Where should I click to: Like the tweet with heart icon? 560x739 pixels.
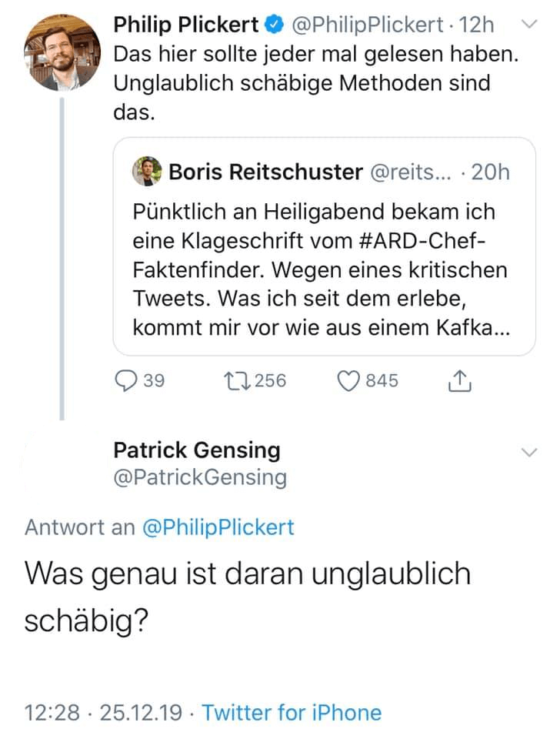tap(348, 380)
